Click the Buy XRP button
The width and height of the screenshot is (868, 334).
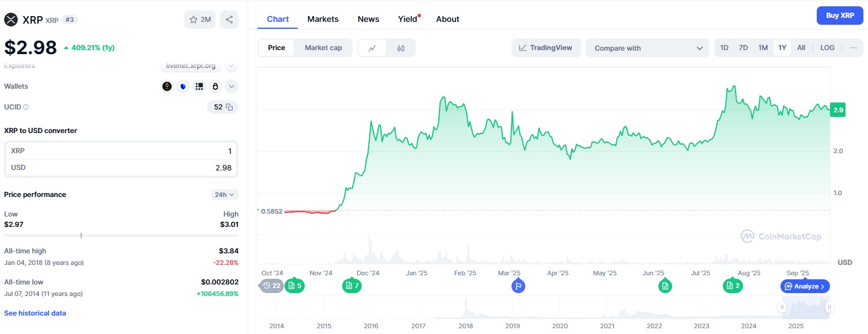click(840, 16)
